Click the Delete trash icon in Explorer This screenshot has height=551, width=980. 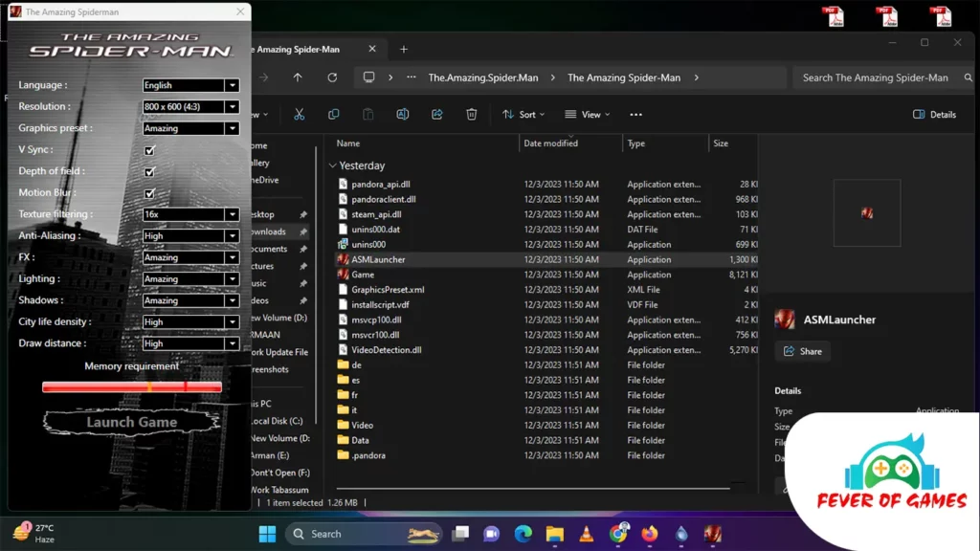471,115
